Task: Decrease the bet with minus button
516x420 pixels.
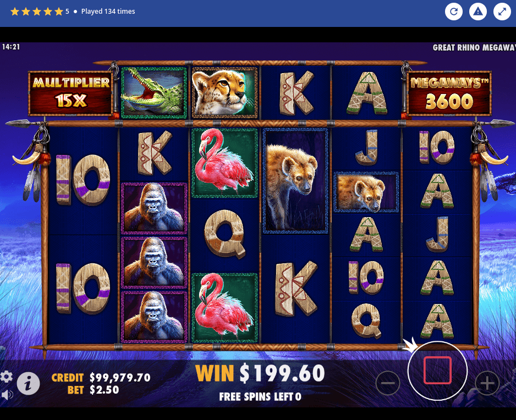Action: point(388,383)
